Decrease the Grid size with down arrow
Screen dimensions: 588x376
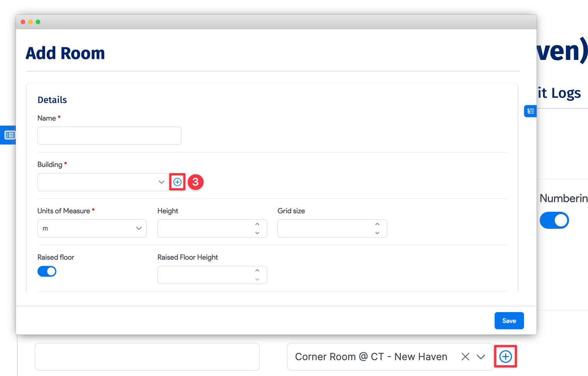(377, 233)
